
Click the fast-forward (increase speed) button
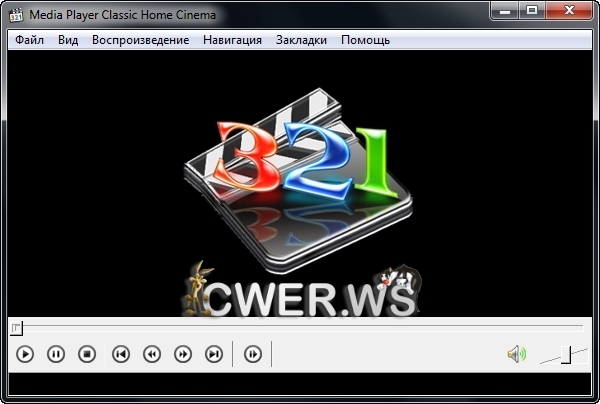coord(183,354)
